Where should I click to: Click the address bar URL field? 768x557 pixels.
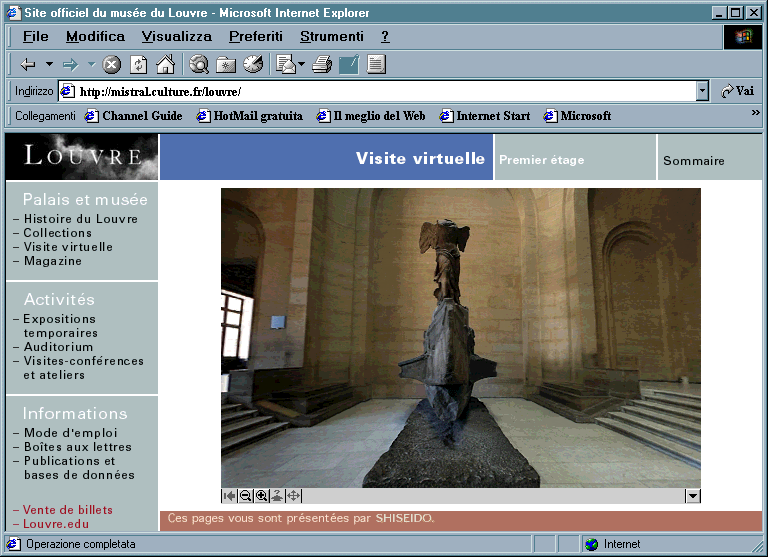coord(377,91)
